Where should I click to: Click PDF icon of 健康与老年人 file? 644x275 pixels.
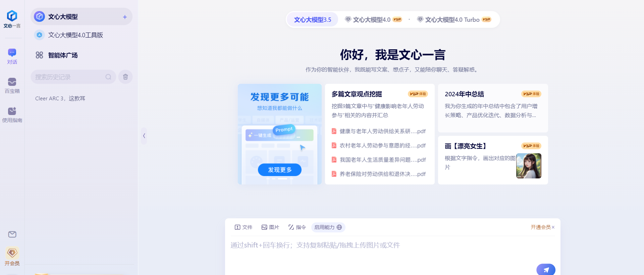point(334,131)
